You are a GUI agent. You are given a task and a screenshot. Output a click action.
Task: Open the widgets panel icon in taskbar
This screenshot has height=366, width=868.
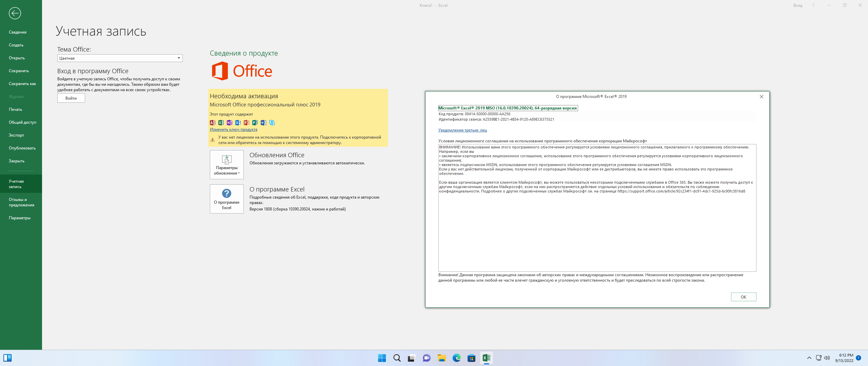[7, 358]
